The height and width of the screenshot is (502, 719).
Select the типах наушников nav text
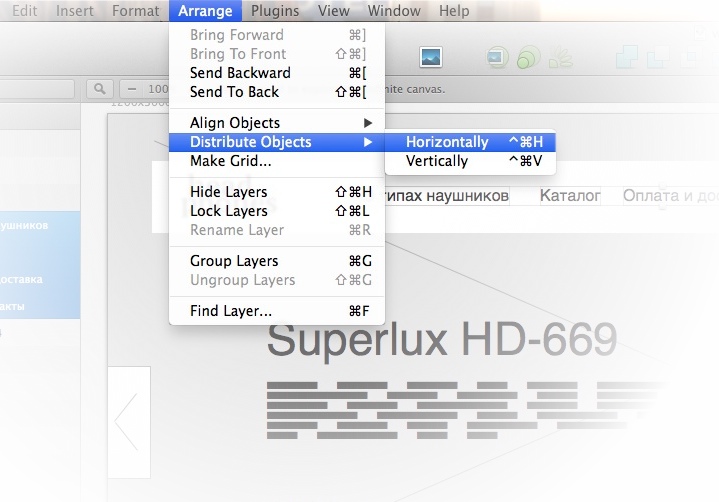[447, 196]
